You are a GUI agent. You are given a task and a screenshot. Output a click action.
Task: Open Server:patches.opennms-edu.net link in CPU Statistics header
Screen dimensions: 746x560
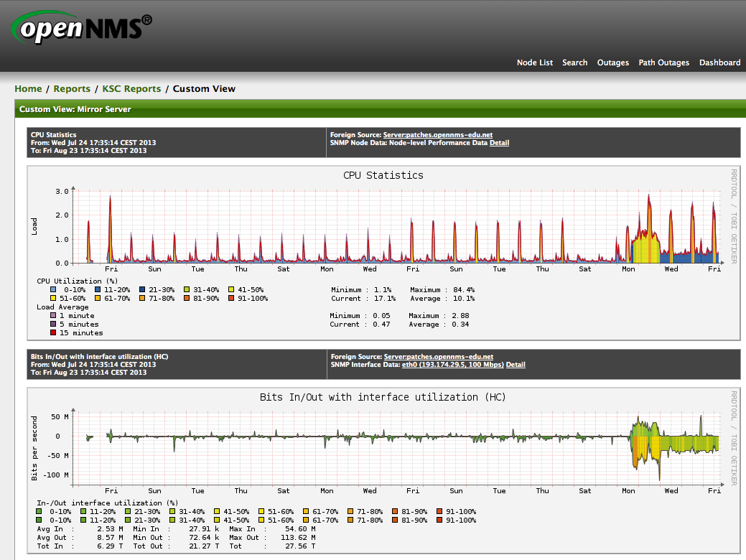(x=438, y=134)
